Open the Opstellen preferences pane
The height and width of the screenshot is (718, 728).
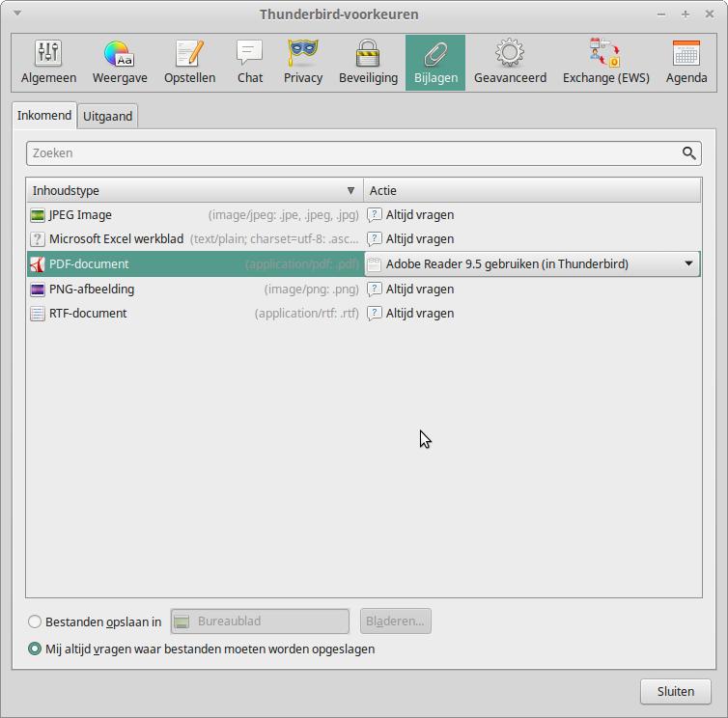(x=189, y=62)
